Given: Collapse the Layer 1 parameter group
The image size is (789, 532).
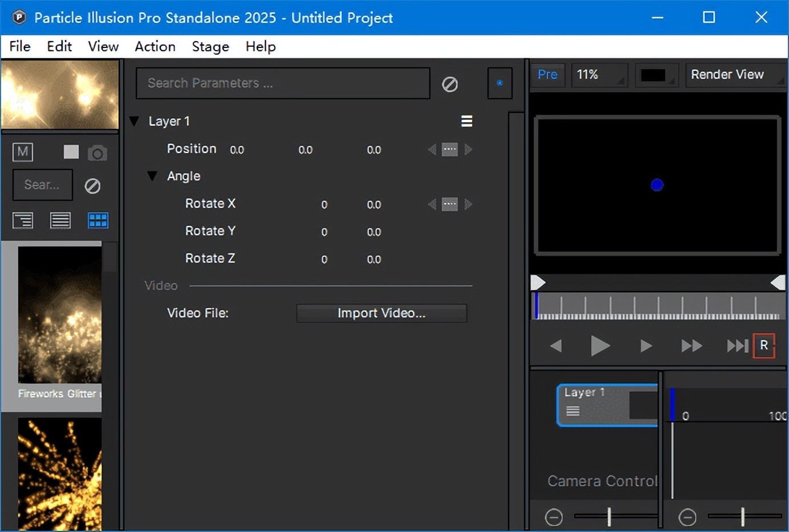Looking at the screenshot, I should coord(134,121).
